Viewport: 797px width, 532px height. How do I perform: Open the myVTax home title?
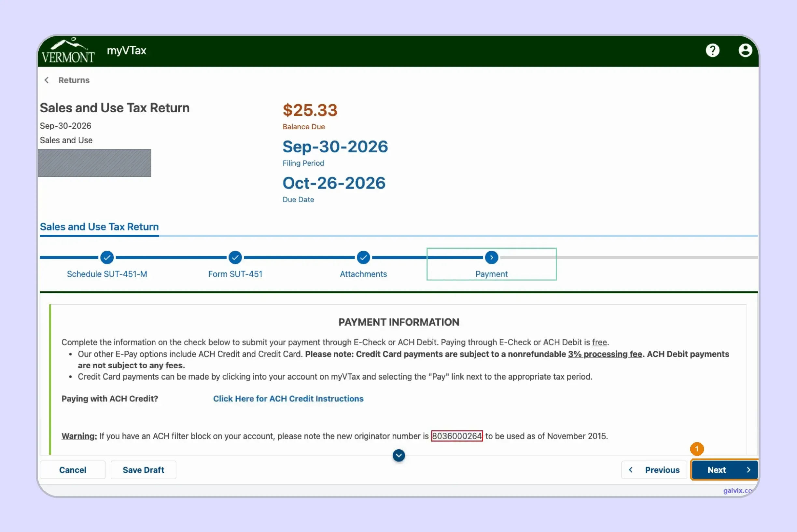pyautogui.click(x=127, y=50)
